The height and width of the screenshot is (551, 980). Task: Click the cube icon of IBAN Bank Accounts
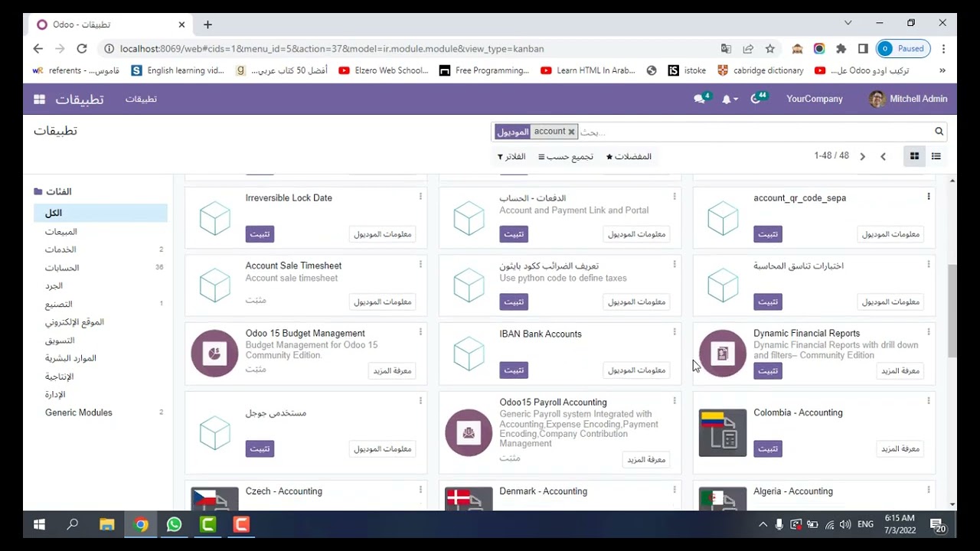(469, 354)
